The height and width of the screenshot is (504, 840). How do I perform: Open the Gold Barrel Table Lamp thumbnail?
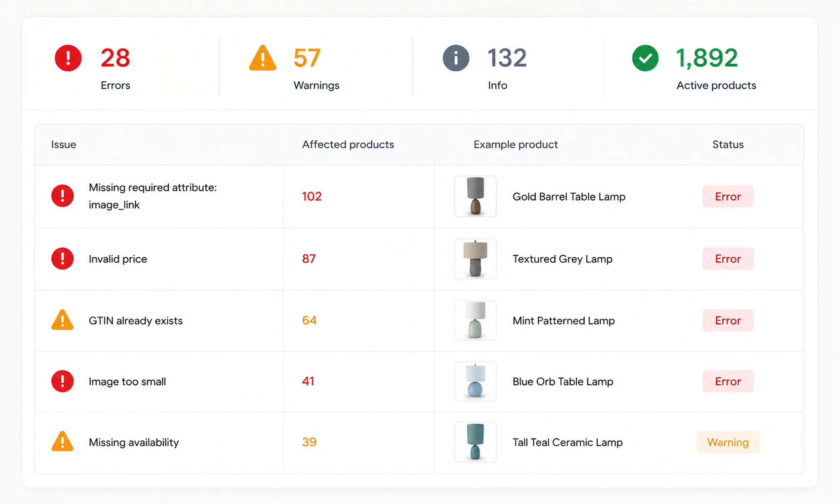[x=475, y=196]
